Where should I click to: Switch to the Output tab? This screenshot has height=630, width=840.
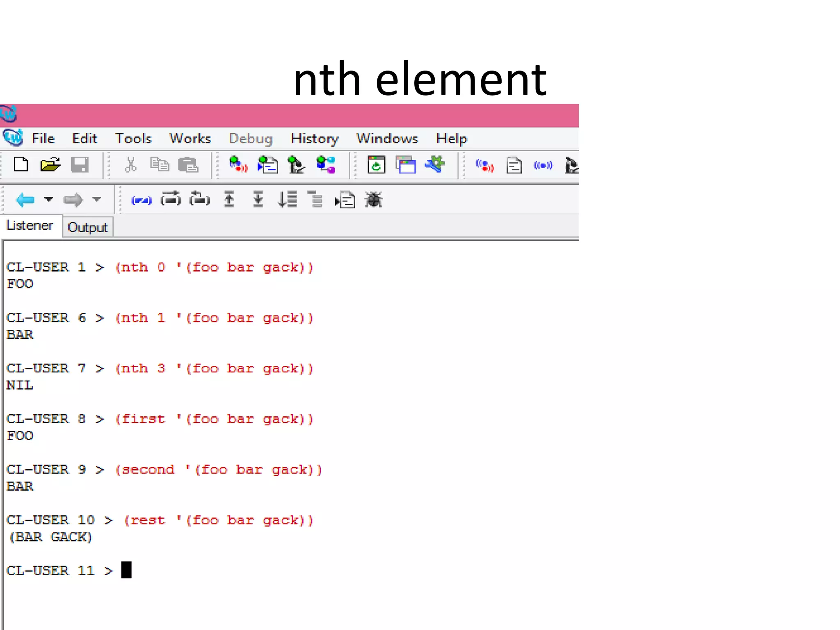pos(87,227)
